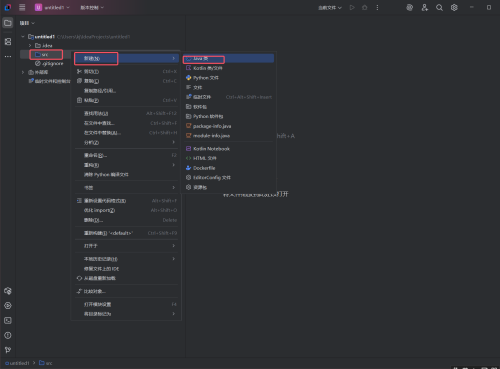This screenshot has height=369, width=500.
Task: Show more tool windows via ellipsis
Action: 8,56
